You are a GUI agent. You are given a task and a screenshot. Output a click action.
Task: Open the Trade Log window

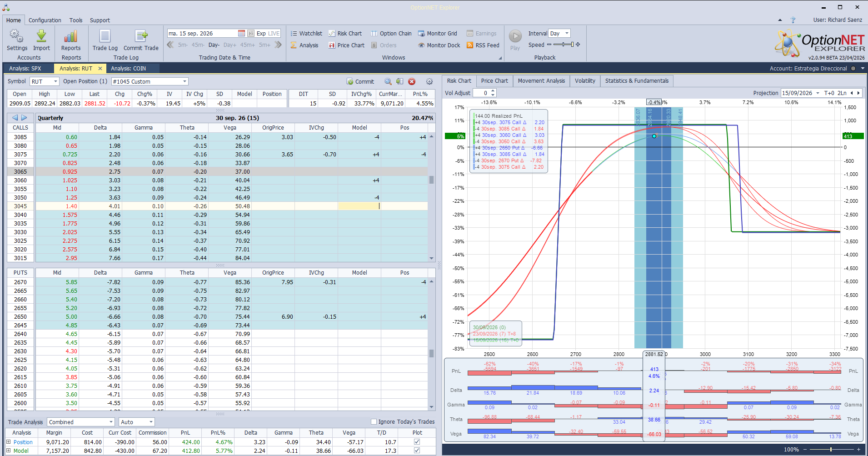pos(105,40)
